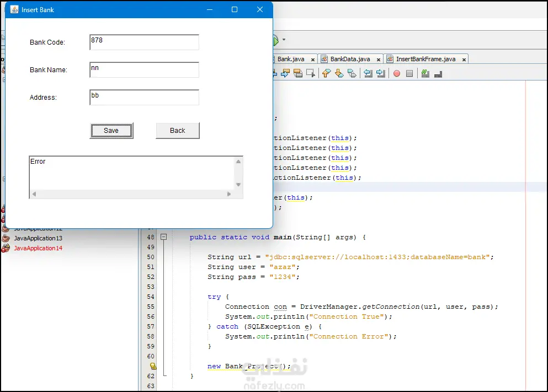The width and height of the screenshot is (548, 392).
Task: Toggle Rectangular Selection editor toolbar icon
Action: pyautogui.click(x=310, y=74)
